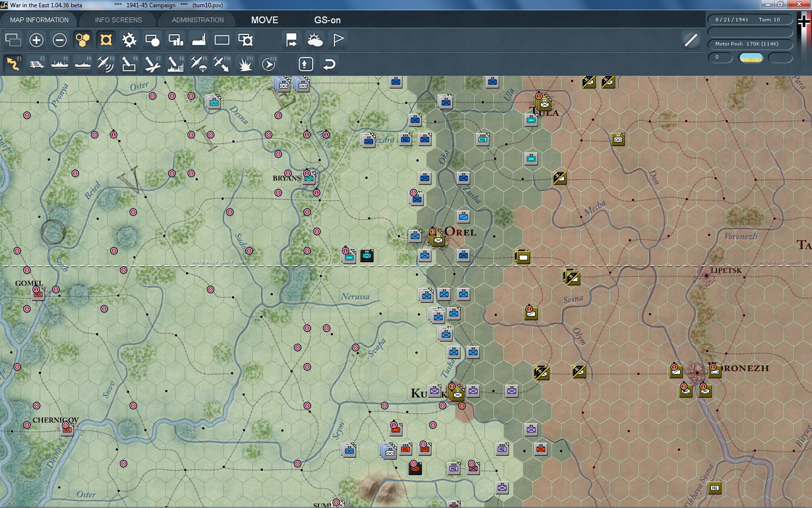Click the date and turn display
812x508 pixels.
[750, 20]
